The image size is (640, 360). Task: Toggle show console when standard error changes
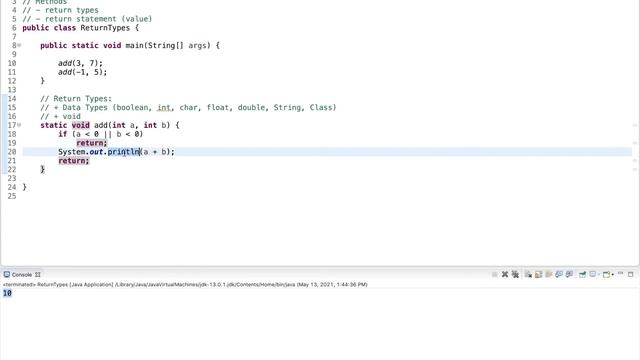pyautogui.click(x=569, y=274)
